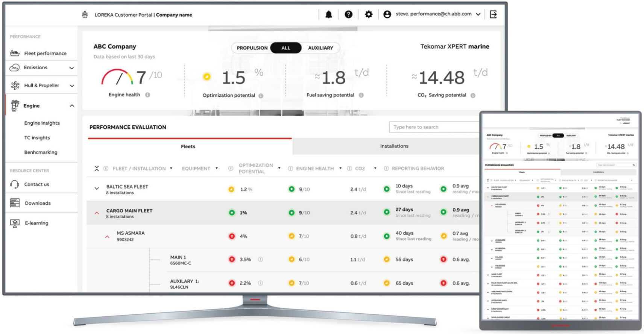Viewport: 644px width, 334px height.
Task: Open the Optimization Potential sort dropdown
Action: click(279, 168)
